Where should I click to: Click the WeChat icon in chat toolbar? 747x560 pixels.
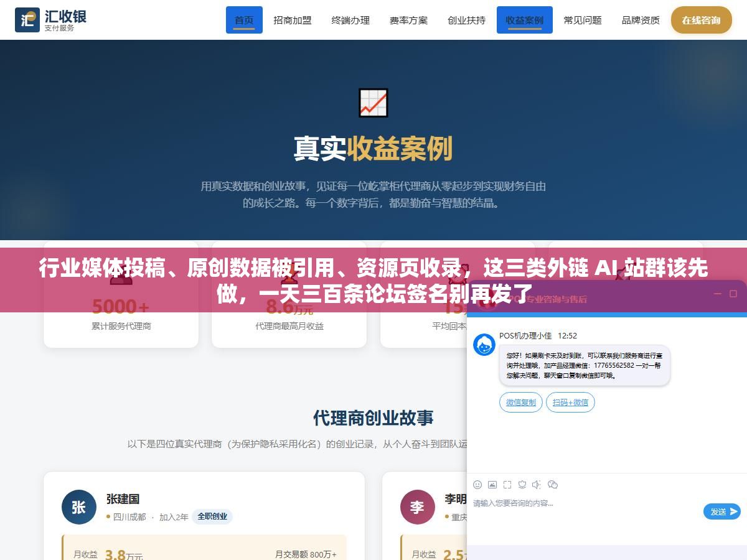click(x=553, y=485)
